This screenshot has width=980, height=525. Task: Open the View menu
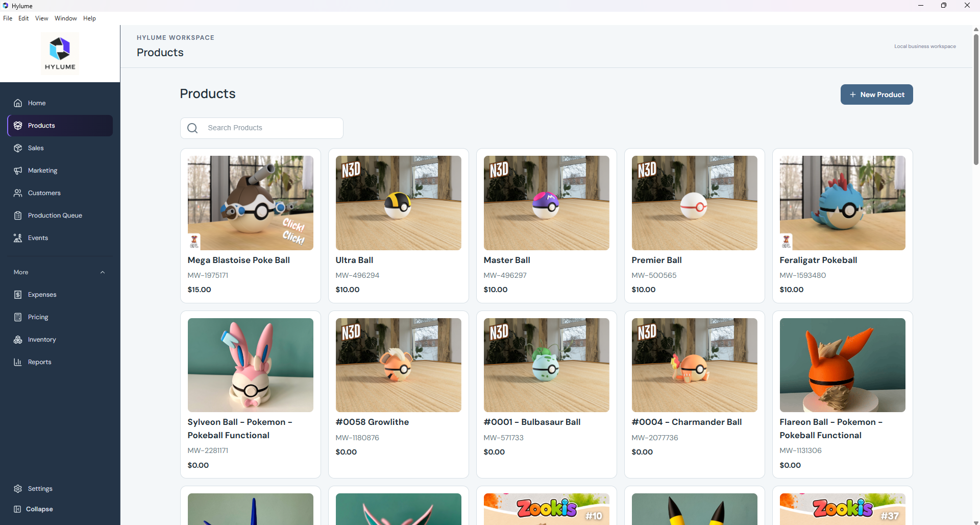[x=41, y=18]
